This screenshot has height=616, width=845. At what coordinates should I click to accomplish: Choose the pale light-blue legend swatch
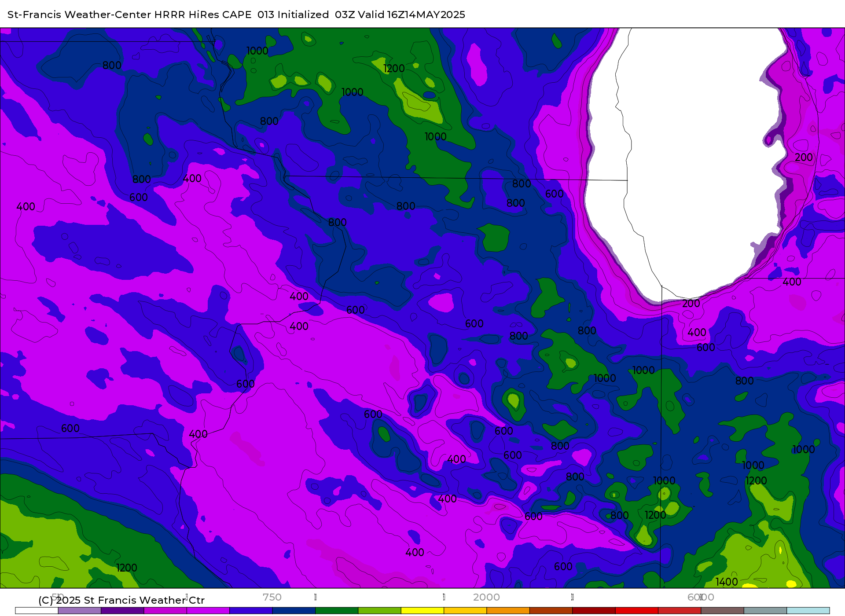[x=808, y=611]
